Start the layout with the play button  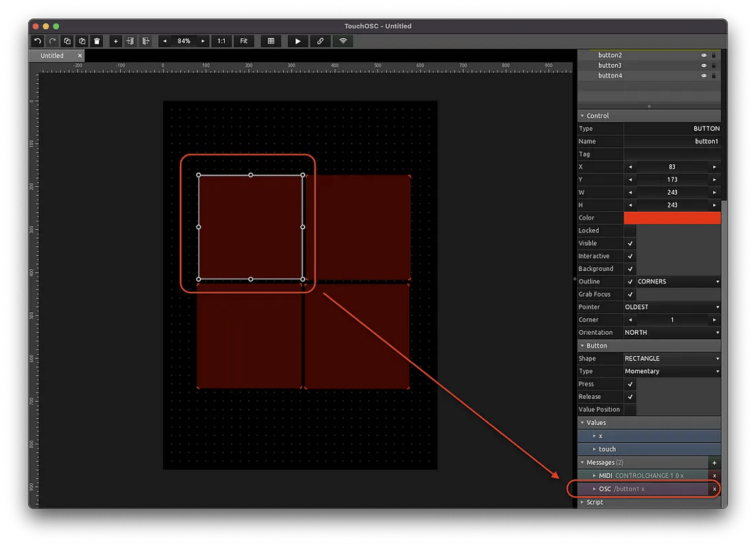(297, 41)
